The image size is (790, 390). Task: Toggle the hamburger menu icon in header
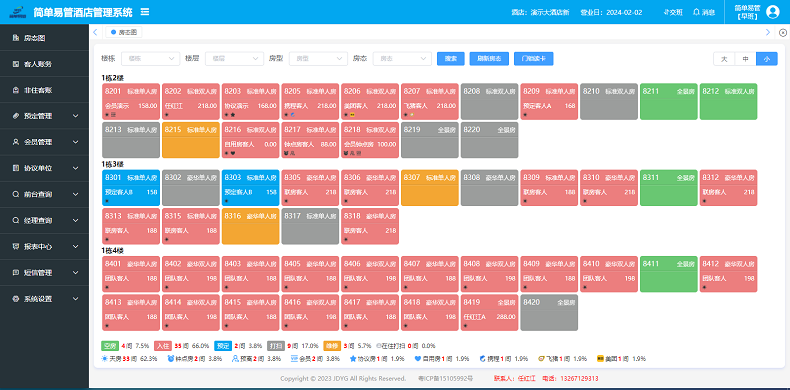(x=145, y=11)
